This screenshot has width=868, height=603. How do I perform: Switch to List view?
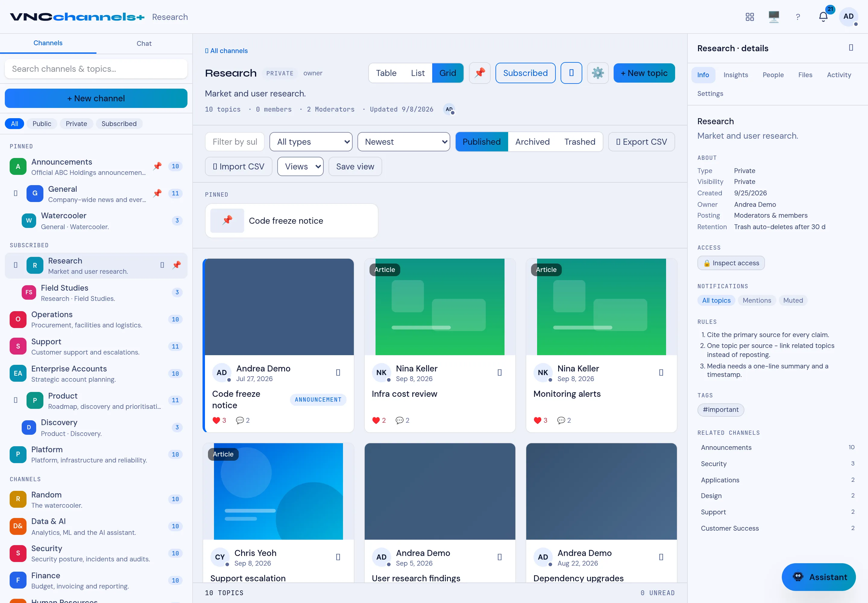click(x=418, y=73)
